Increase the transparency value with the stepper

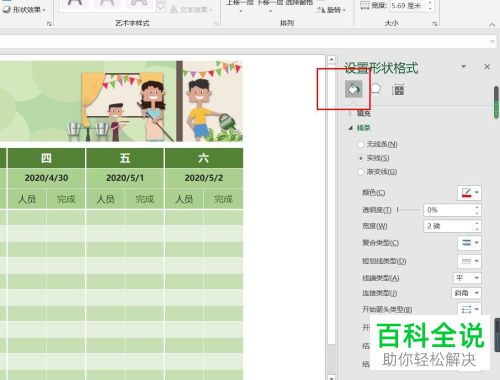click(x=477, y=207)
